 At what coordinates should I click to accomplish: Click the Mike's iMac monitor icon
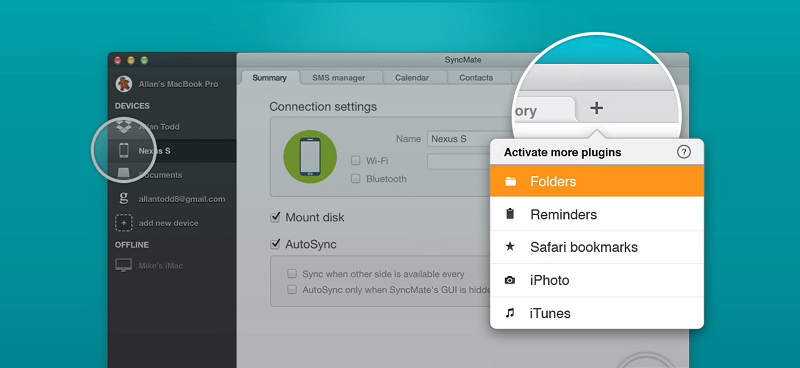coord(124,265)
